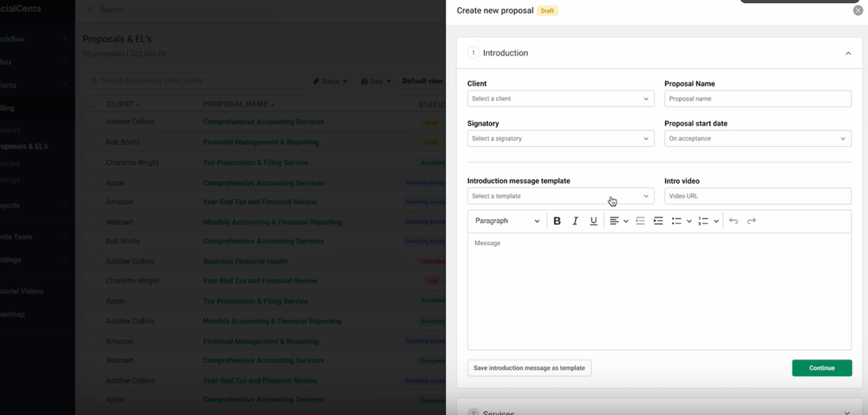This screenshot has height=415, width=868.
Task: Toggle select-all checkbox in table header
Action: (x=91, y=104)
